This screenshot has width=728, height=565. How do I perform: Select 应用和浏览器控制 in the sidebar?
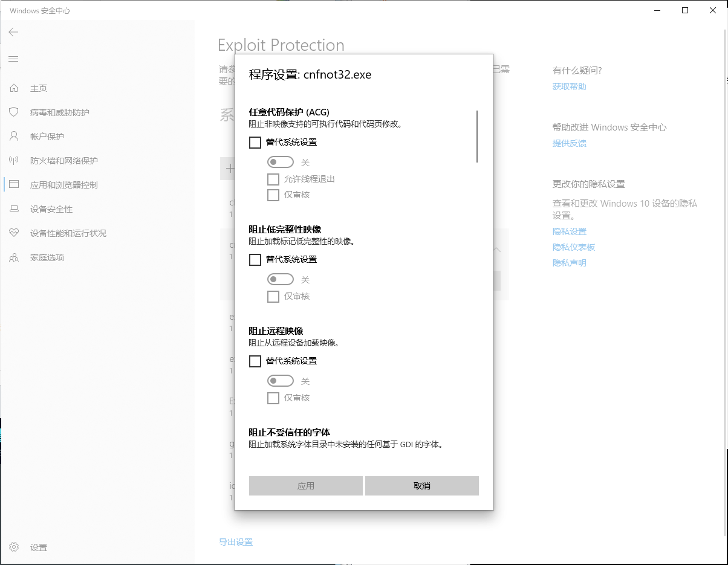coord(64,185)
